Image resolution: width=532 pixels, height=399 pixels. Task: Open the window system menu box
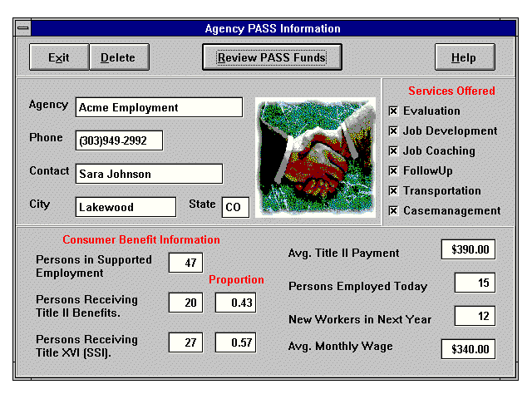tap(23, 28)
